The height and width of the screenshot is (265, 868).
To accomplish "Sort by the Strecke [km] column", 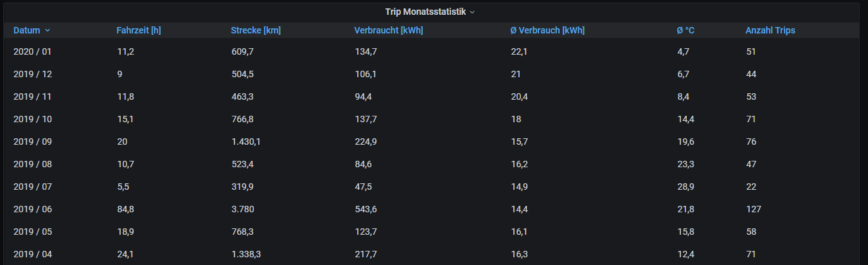I will tap(255, 30).
